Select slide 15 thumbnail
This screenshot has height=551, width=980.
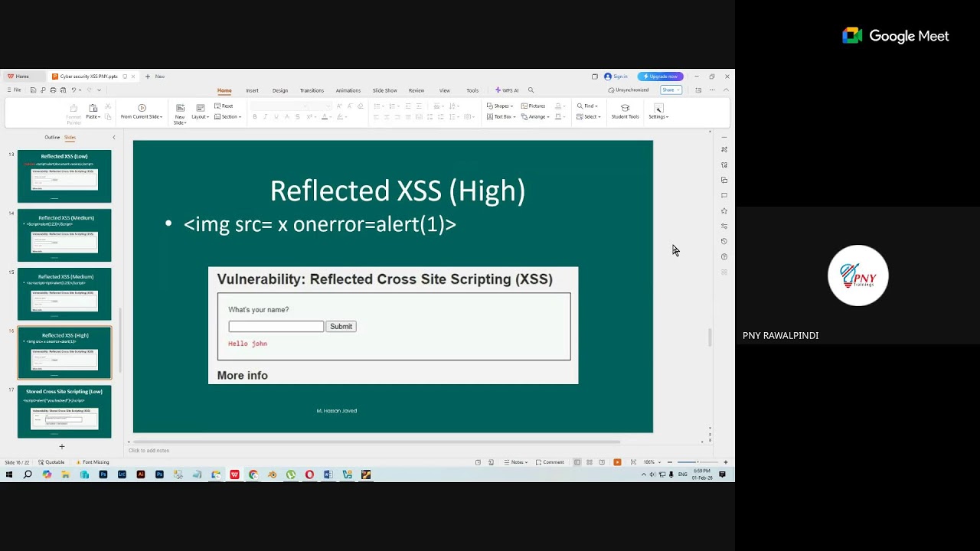point(64,294)
